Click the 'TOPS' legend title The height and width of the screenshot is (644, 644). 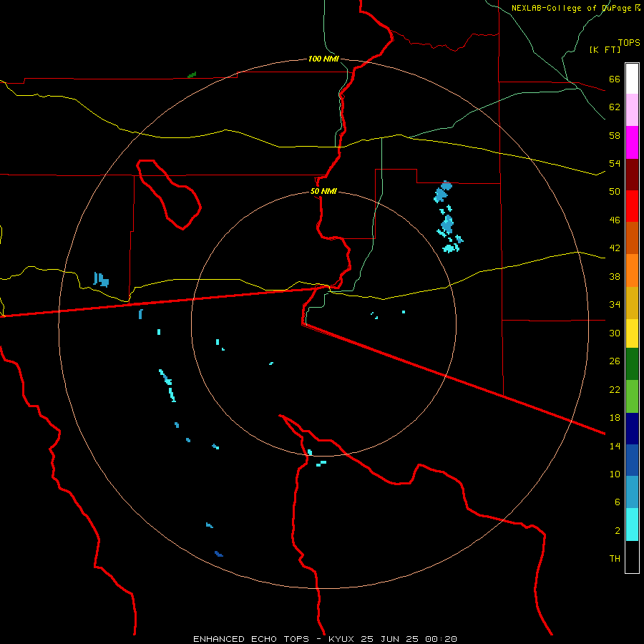pyautogui.click(x=629, y=43)
